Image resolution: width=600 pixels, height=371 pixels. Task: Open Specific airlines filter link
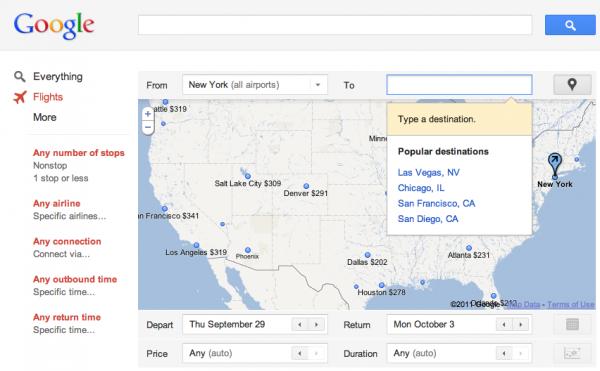[70, 216]
